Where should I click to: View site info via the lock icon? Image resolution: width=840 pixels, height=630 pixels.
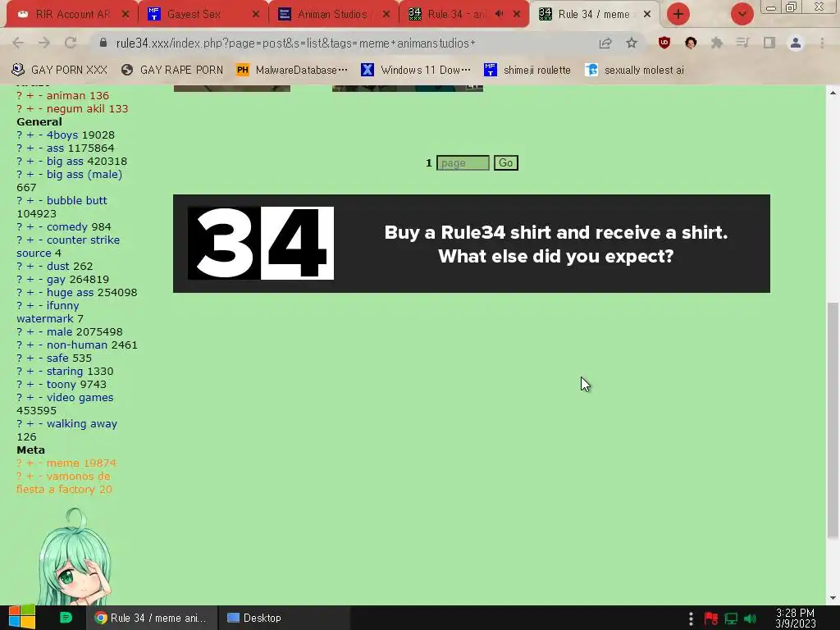tap(104, 43)
